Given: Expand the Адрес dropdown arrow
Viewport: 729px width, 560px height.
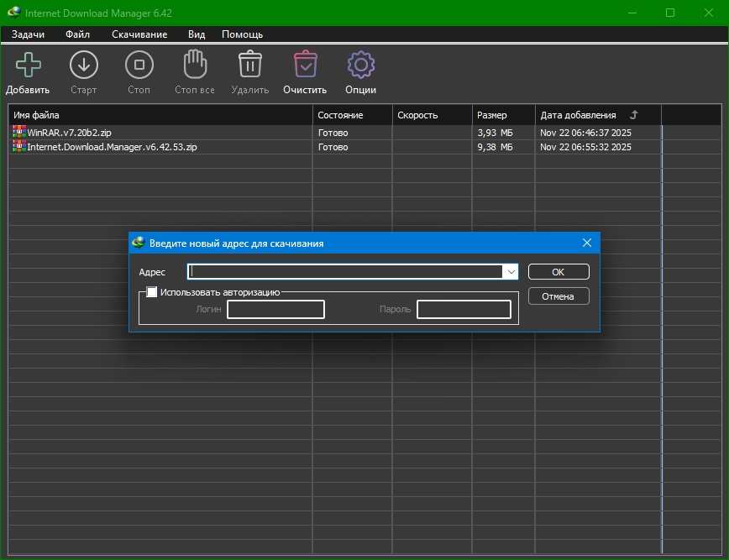Looking at the screenshot, I should point(510,272).
